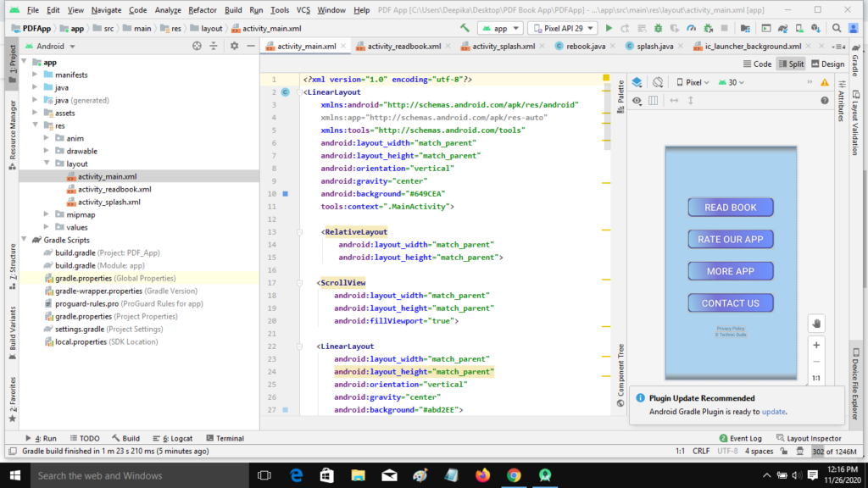Open the Event Log
The image size is (868, 488).
740,438
